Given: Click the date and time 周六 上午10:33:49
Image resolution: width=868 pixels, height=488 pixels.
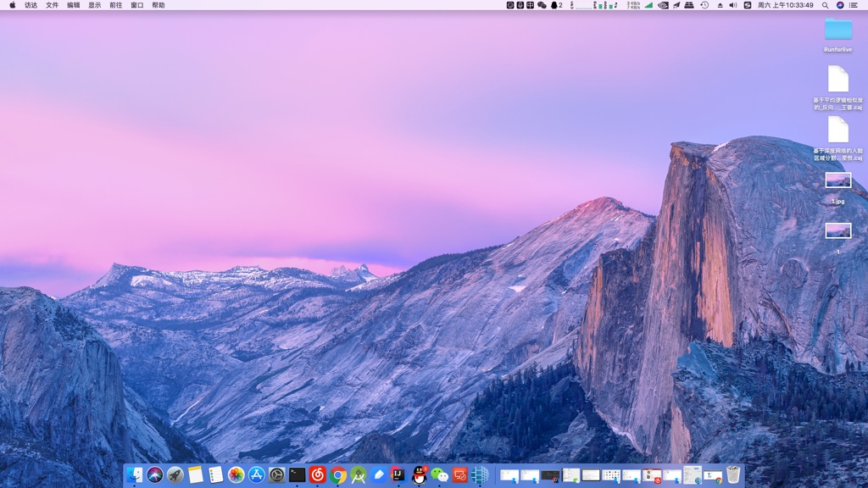Looking at the screenshot, I should [x=785, y=5].
